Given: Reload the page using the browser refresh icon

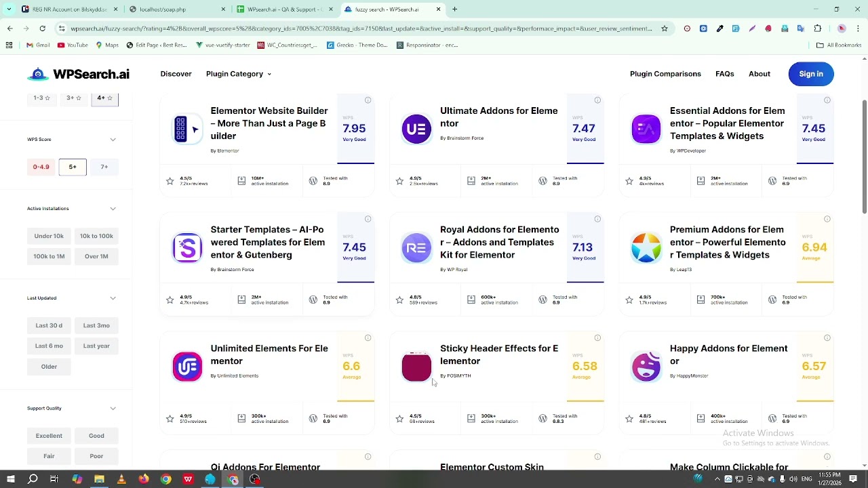Looking at the screenshot, I should point(42,28).
